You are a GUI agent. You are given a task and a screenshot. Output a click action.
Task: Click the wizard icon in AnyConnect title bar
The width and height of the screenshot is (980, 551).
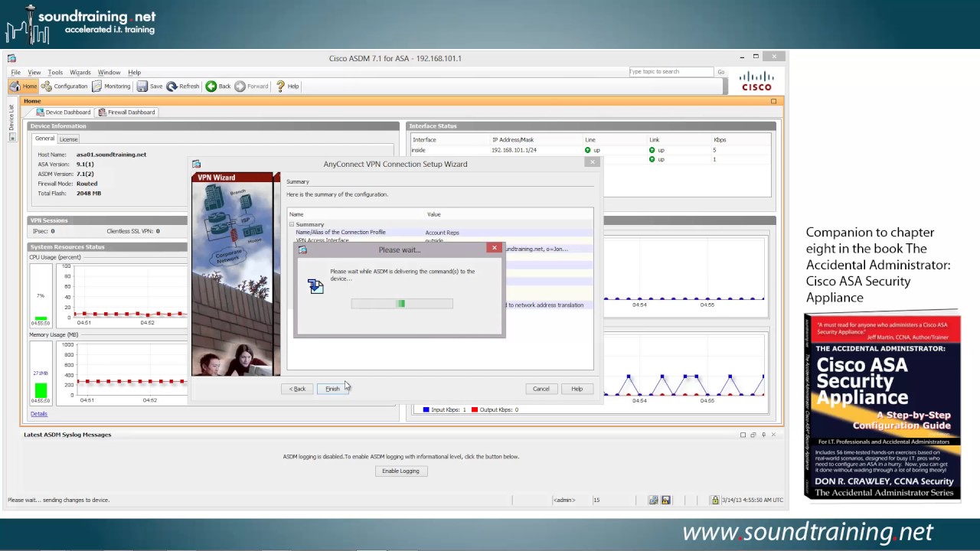click(x=197, y=164)
